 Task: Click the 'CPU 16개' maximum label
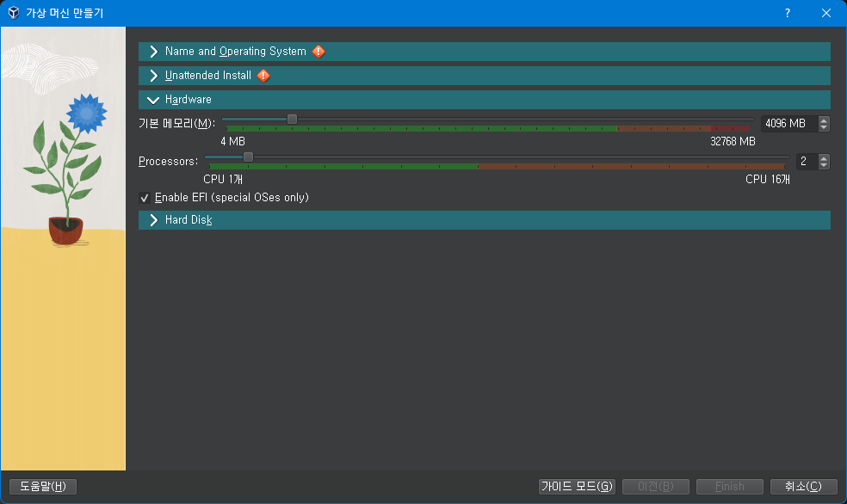[x=768, y=179]
